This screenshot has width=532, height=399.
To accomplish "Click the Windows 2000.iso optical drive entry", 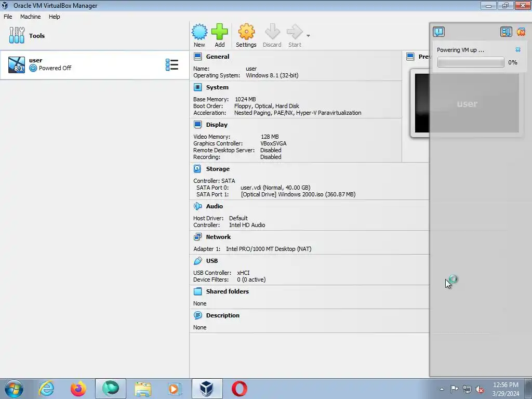I will [298, 194].
